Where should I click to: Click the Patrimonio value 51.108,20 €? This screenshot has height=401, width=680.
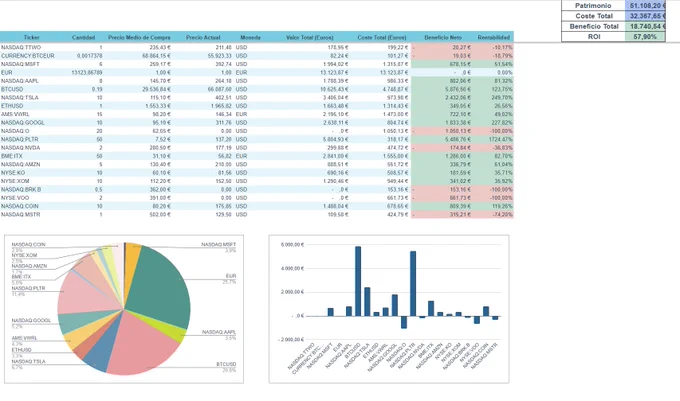pyautogui.click(x=645, y=6)
